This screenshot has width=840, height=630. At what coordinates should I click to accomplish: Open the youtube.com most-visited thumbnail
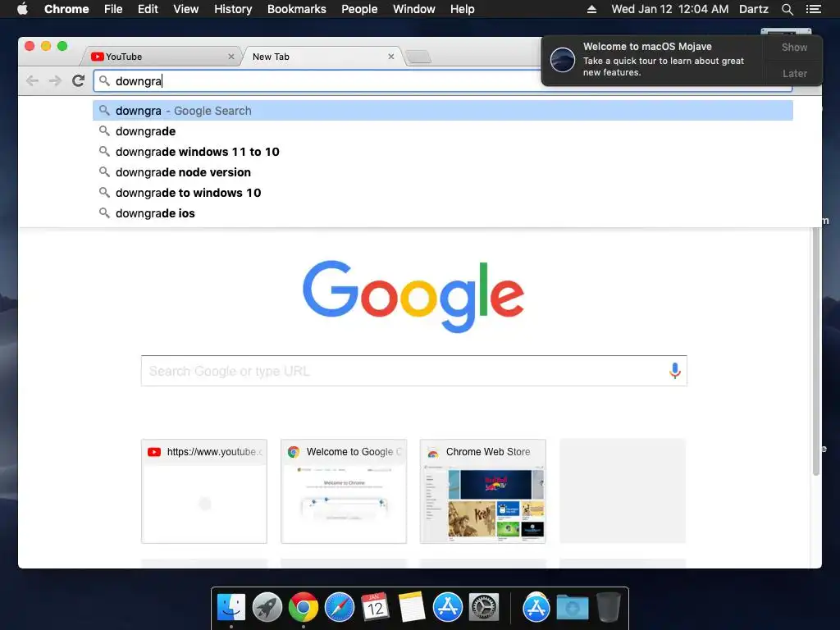coord(204,491)
